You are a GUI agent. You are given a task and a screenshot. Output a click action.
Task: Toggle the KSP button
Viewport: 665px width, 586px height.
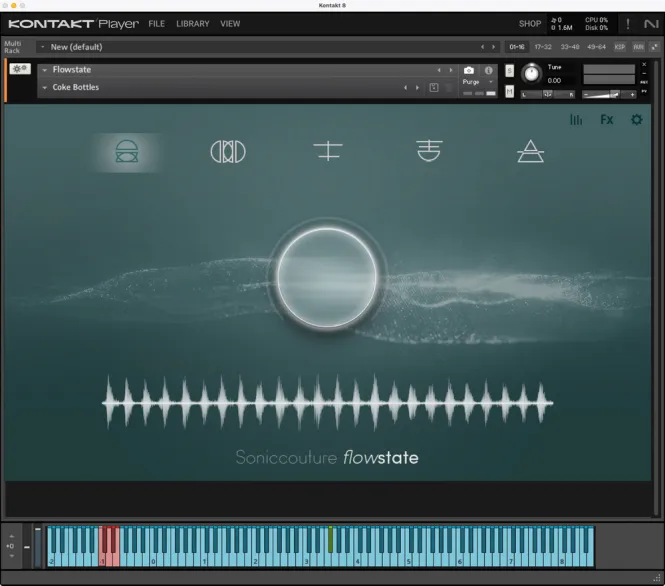tap(620, 47)
